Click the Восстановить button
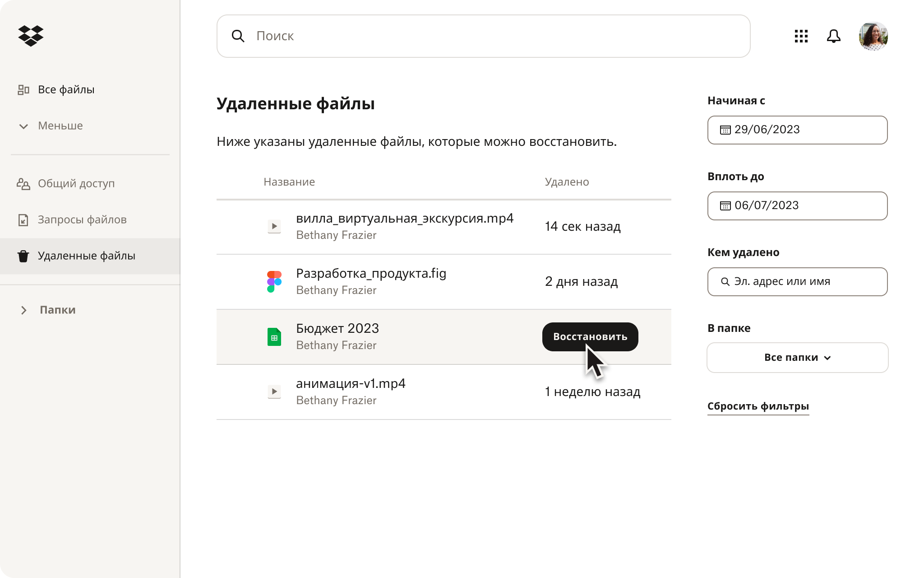 pos(590,337)
